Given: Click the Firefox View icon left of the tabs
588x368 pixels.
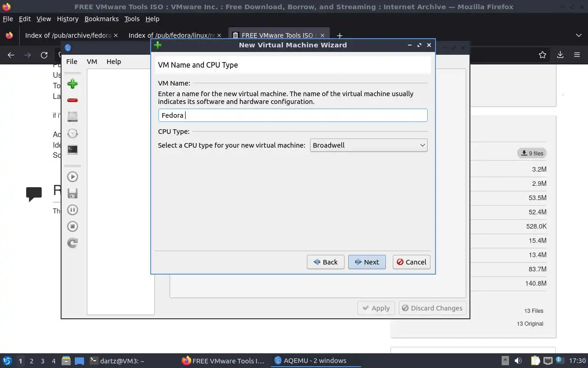Looking at the screenshot, I should pos(9,35).
